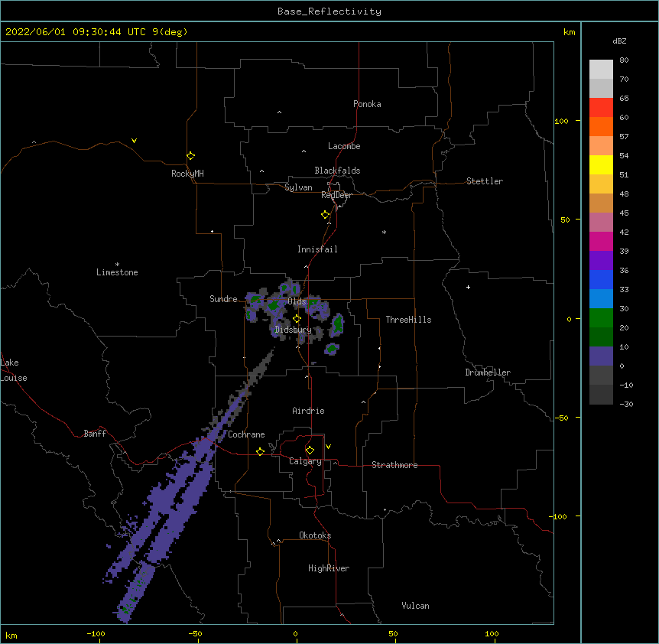Viewport: 659px width, 644px height.
Task: Click the Lacombe city label
Action: (344, 146)
